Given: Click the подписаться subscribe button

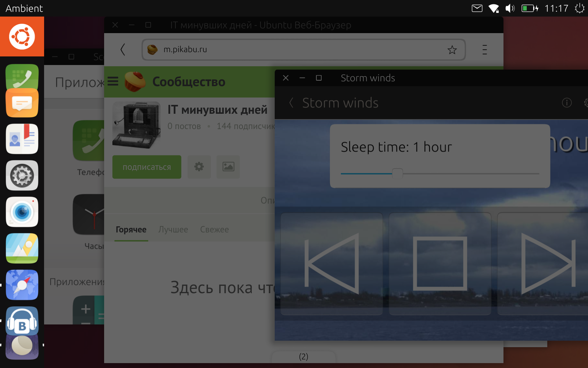Looking at the screenshot, I should (147, 167).
